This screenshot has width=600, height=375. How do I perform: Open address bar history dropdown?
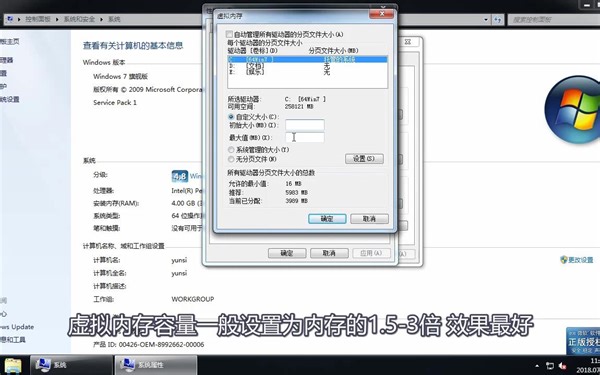tap(486, 19)
